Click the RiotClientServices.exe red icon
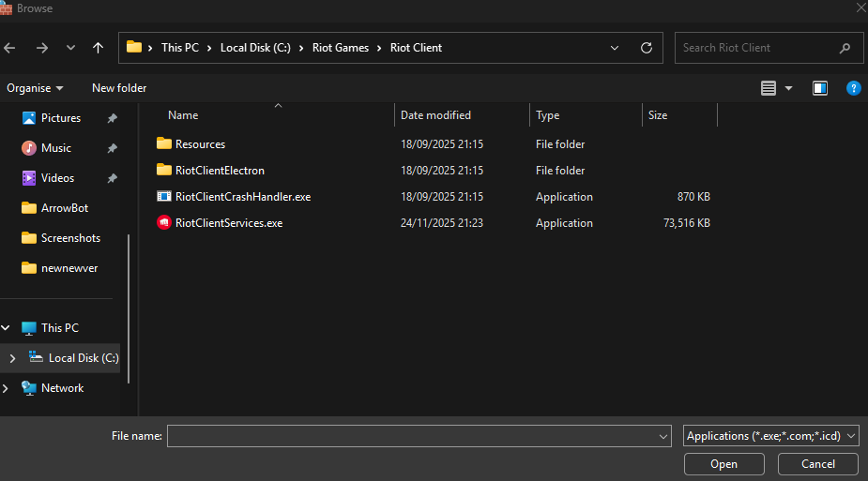 (164, 223)
